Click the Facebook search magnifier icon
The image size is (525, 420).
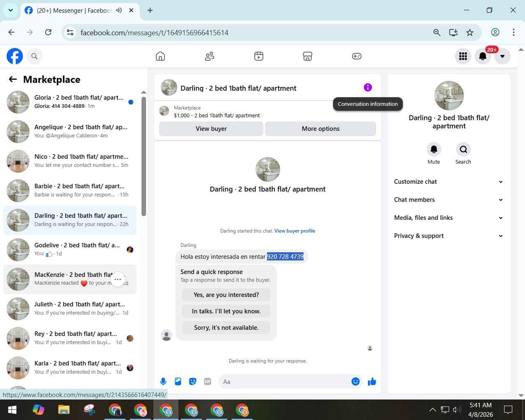(x=34, y=56)
